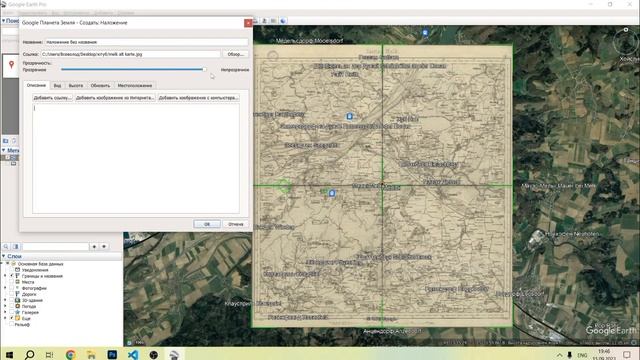This screenshot has width=640, height=360.
Task: Click the Обзор browse button
Action: click(235, 54)
